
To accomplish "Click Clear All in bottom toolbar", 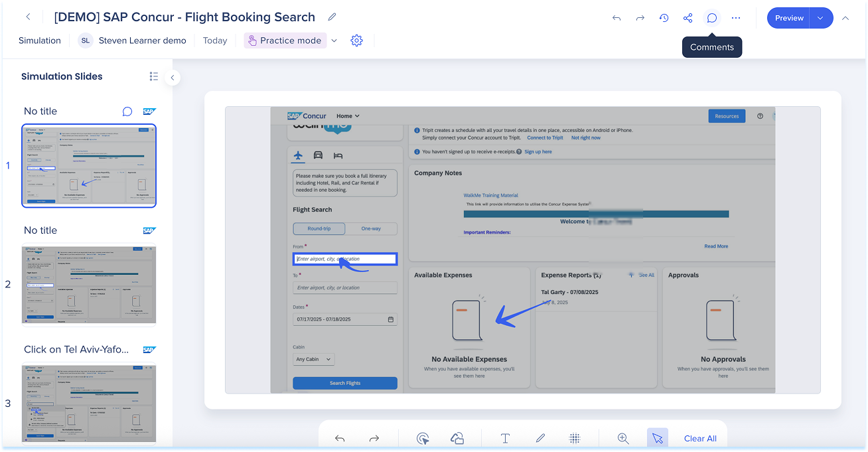I will coord(700,438).
